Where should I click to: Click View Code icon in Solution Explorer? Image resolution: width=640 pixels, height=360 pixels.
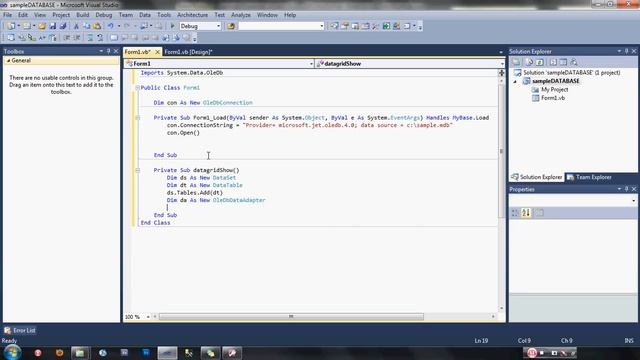pos(553,62)
